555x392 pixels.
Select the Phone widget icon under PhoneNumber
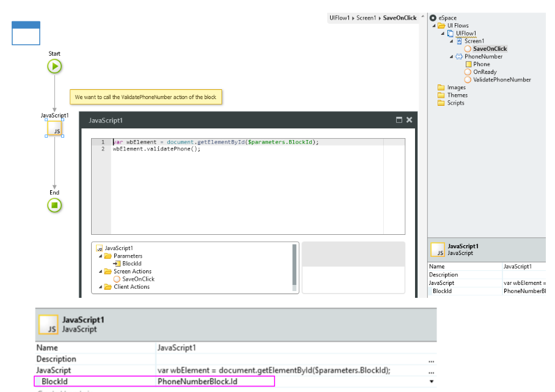pos(468,64)
